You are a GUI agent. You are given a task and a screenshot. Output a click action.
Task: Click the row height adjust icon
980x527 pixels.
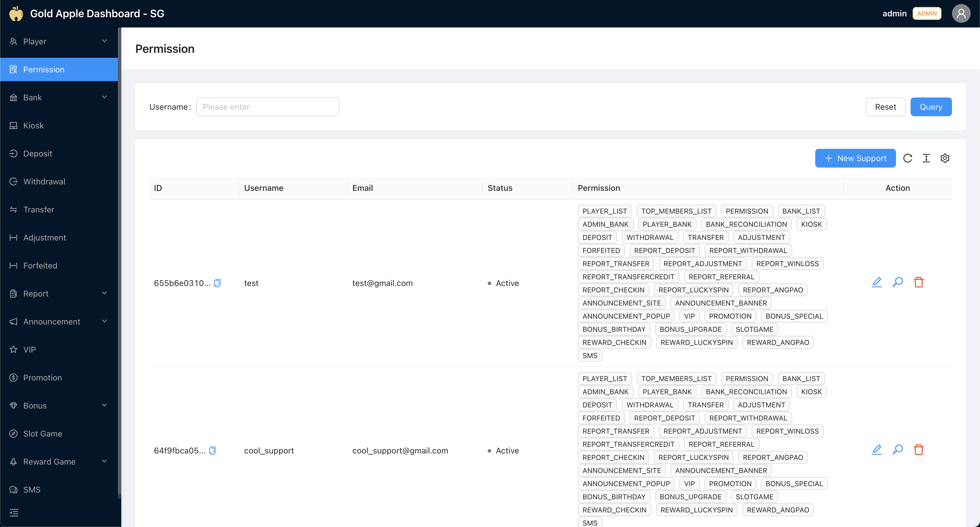pos(926,158)
